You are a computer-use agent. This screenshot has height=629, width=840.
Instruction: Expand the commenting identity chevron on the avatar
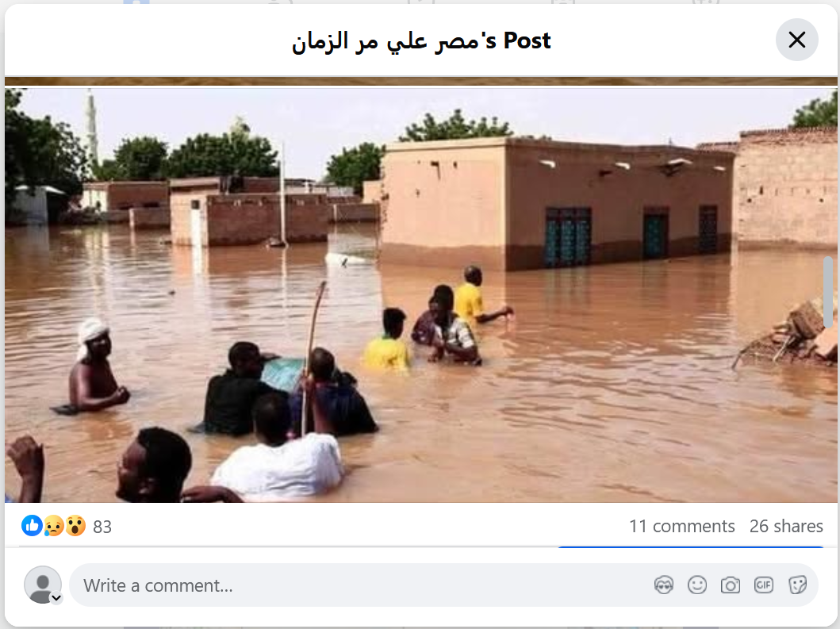point(56,598)
